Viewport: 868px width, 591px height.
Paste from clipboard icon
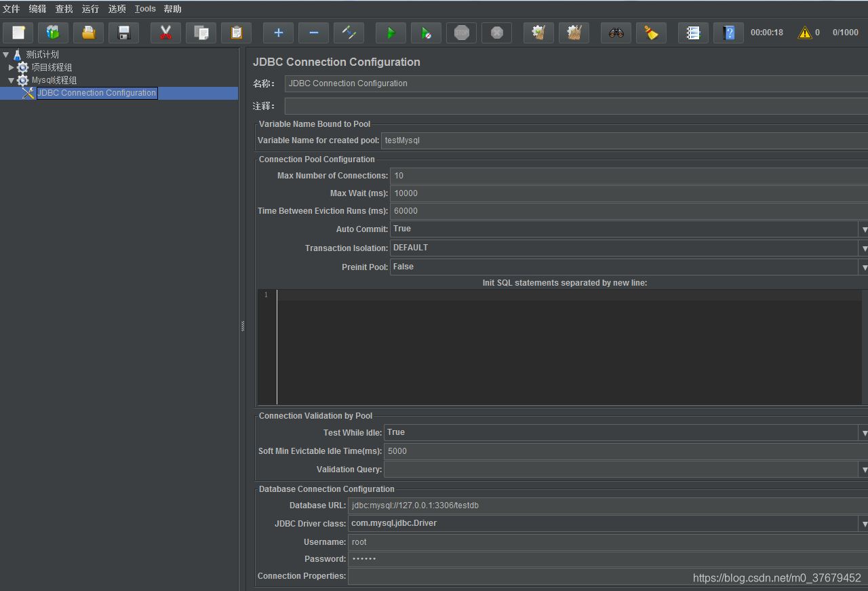click(x=236, y=33)
